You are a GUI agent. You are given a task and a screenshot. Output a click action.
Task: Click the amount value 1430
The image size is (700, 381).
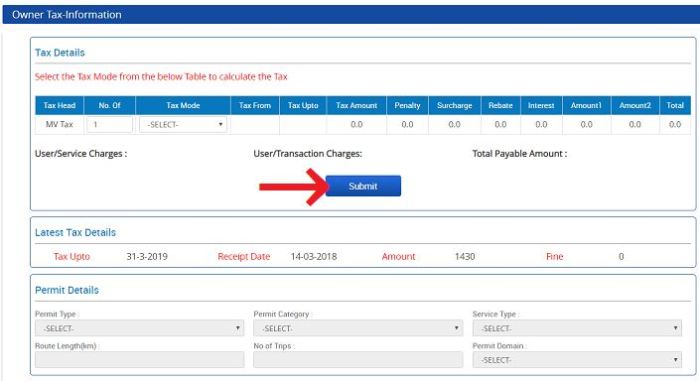[x=465, y=256]
